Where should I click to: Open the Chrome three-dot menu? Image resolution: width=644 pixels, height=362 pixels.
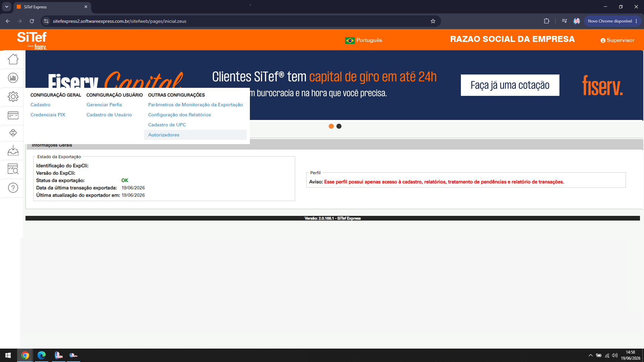pos(636,21)
